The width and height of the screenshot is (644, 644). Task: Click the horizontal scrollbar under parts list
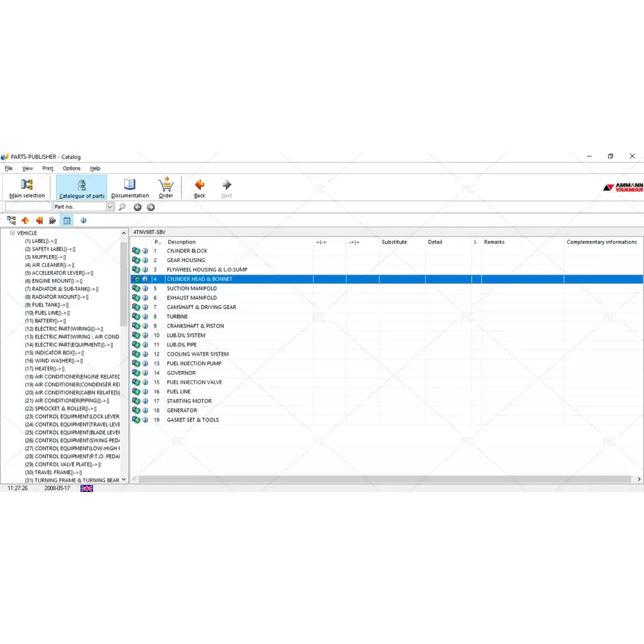(x=384, y=480)
